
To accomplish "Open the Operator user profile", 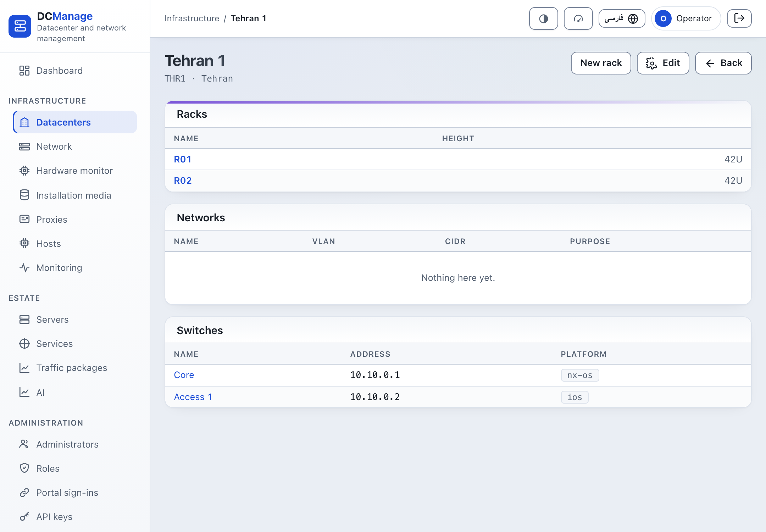I will [686, 18].
